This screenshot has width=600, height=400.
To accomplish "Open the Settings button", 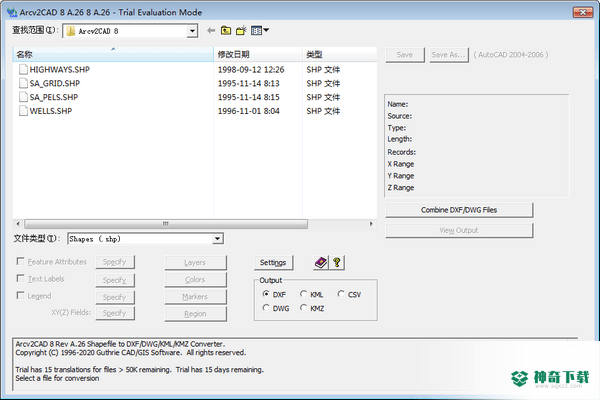I will click(x=273, y=263).
